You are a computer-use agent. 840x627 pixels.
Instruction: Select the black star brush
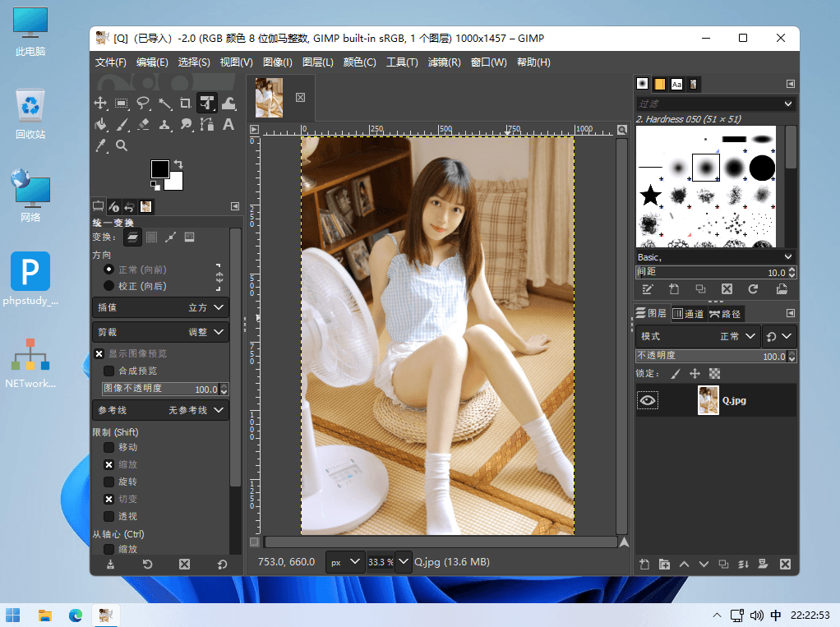coord(650,196)
